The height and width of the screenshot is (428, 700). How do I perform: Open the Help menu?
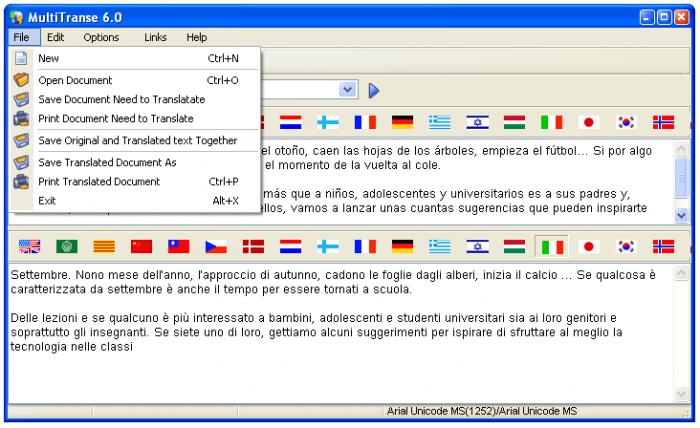(x=197, y=37)
